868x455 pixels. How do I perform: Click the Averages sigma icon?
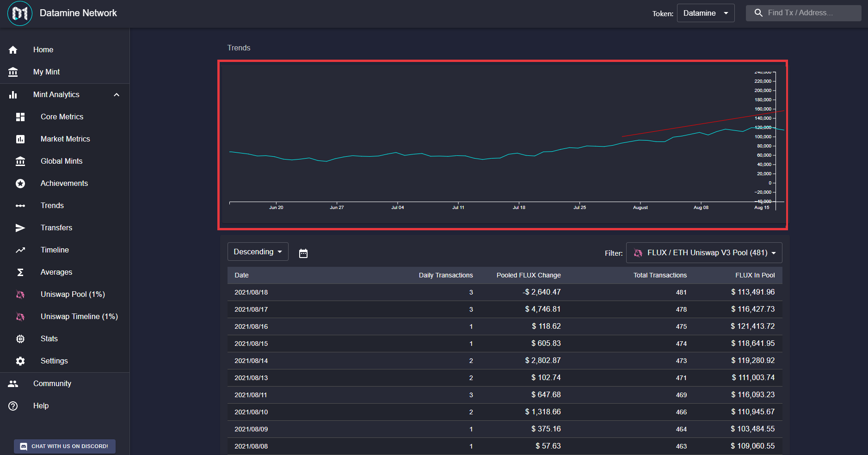click(20, 272)
